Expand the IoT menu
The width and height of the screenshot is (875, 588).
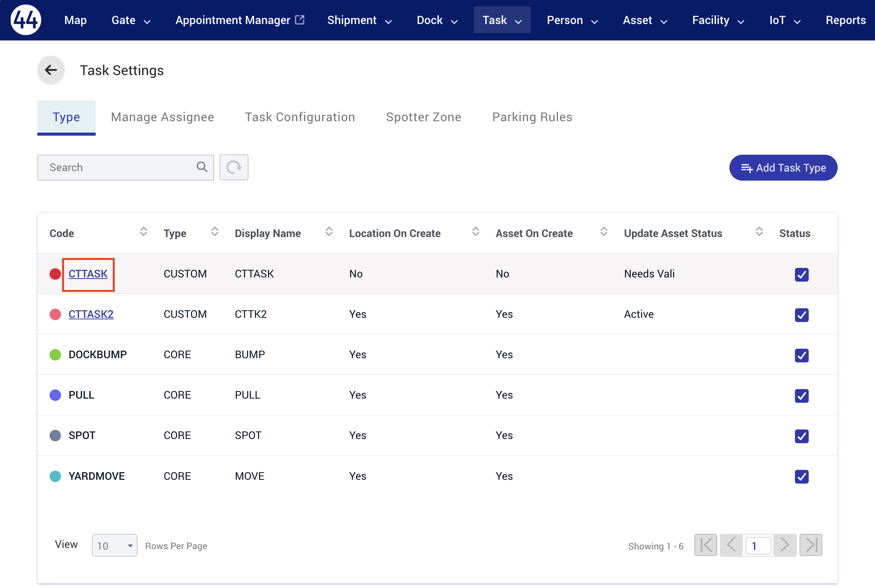point(785,20)
